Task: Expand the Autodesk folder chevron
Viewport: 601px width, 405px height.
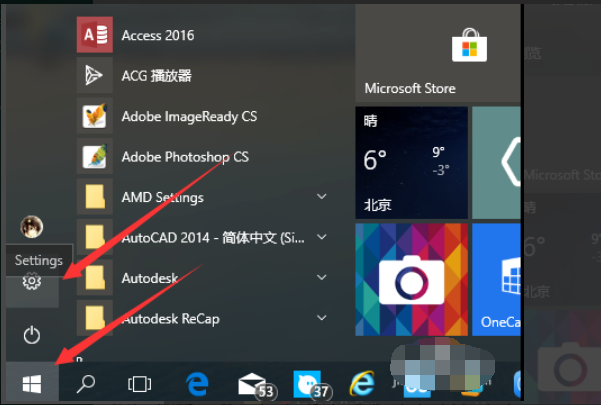Action: (322, 277)
